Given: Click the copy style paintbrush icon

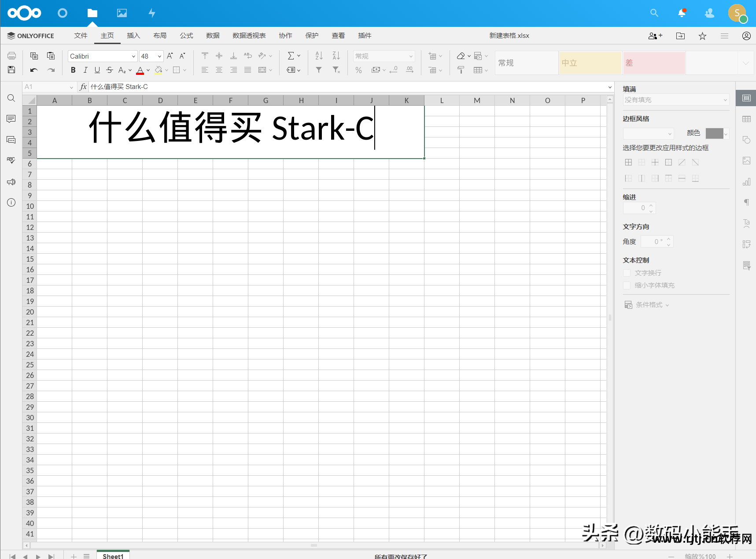Looking at the screenshot, I should 461,70.
